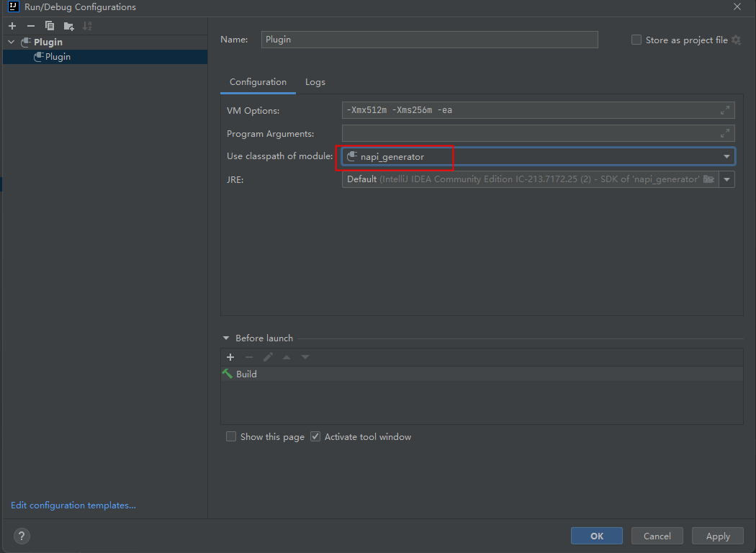Expand the VM Options field editor
The height and width of the screenshot is (553, 756).
pyautogui.click(x=726, y=110)
